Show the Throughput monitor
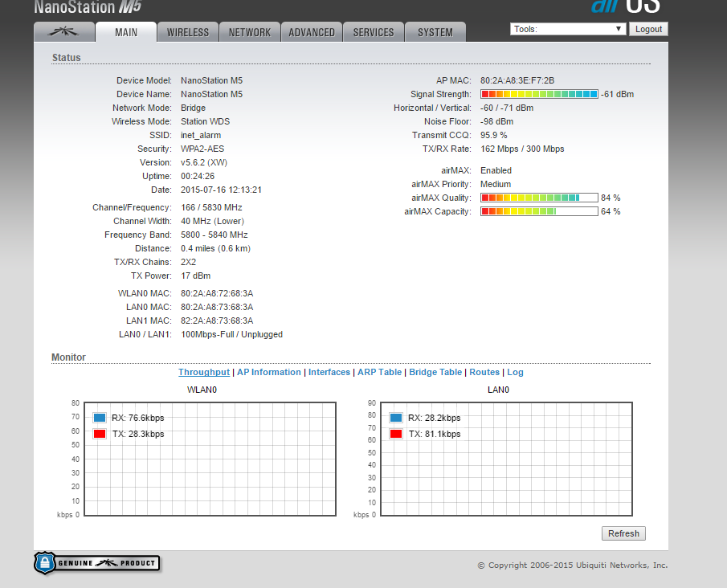 pos(204,372)
